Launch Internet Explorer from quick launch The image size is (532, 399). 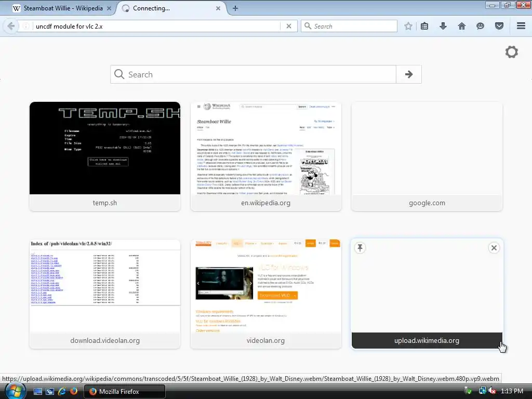tap(61, 391)
